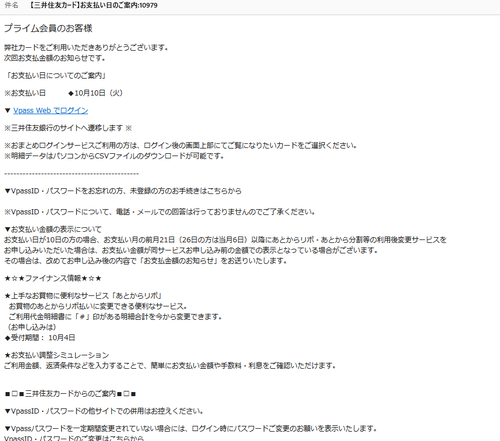Click the line starting お申し込みいただいた場合は

click(x=191, y=250)
